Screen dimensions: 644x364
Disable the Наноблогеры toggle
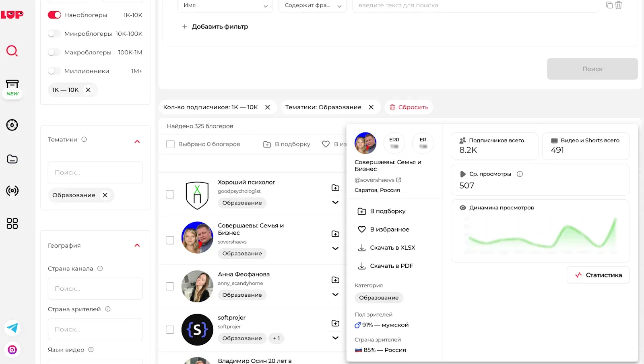point(54,15)
